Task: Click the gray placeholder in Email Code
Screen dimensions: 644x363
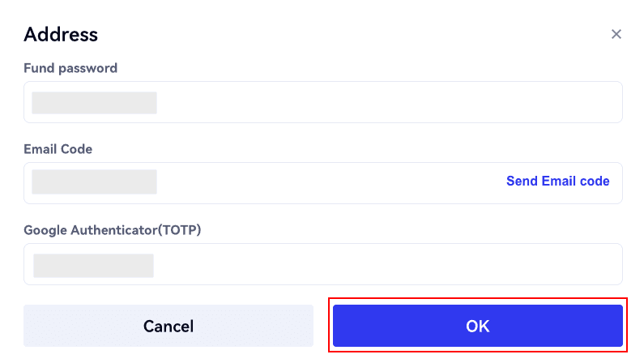Action: 94,181
